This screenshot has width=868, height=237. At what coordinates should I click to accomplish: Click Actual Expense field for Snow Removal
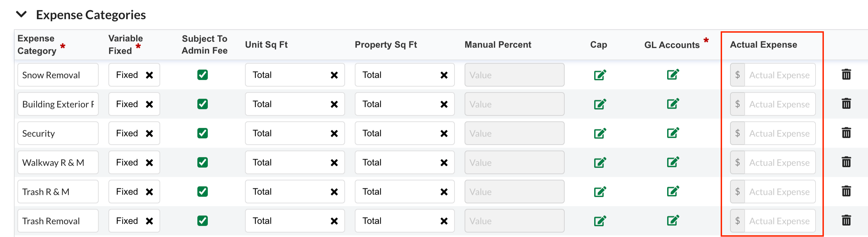(x=780, y=75)
